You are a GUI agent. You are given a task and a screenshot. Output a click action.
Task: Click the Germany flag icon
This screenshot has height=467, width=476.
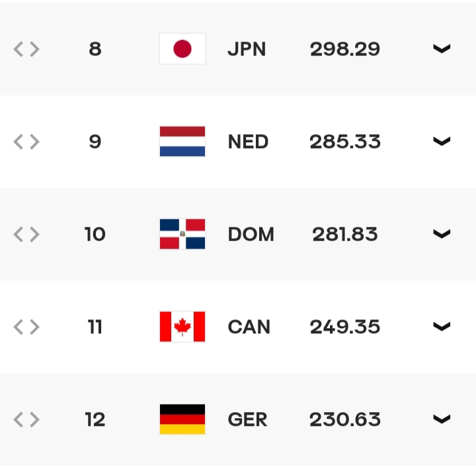point(182,419)
